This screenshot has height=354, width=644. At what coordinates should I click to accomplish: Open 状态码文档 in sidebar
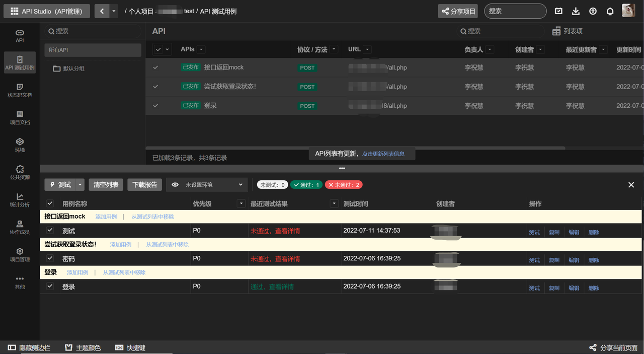(20, 90)
